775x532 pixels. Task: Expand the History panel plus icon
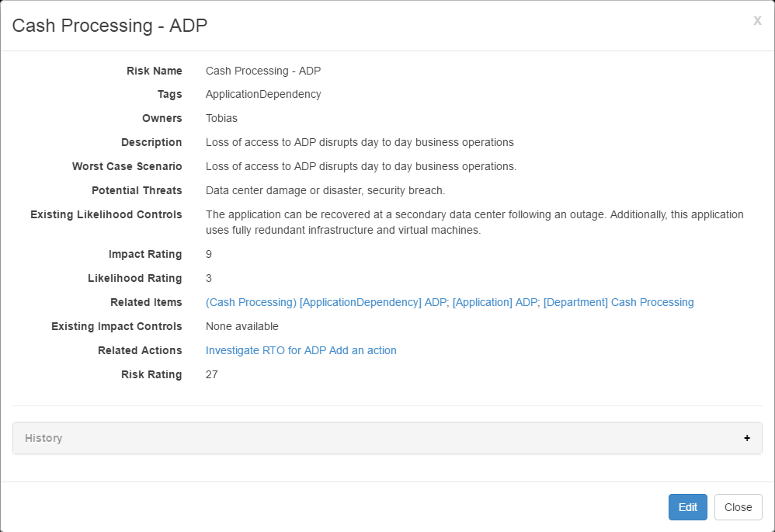pos(747,438)
